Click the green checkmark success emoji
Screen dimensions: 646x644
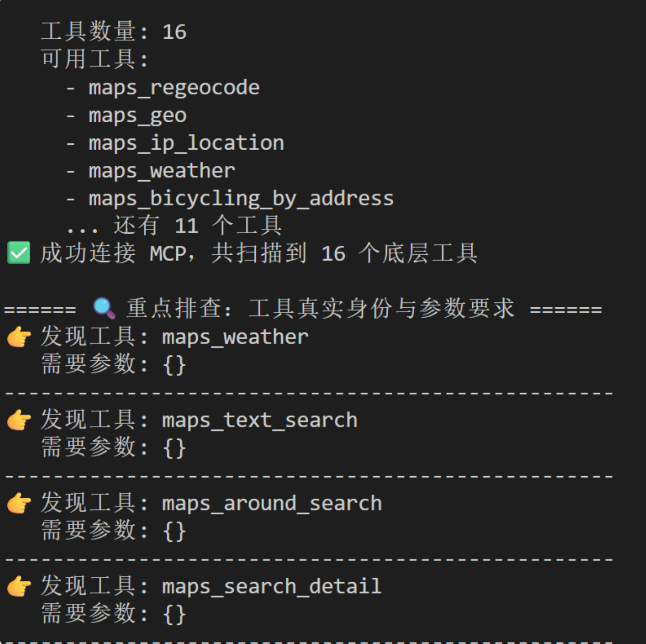(19, 253)
